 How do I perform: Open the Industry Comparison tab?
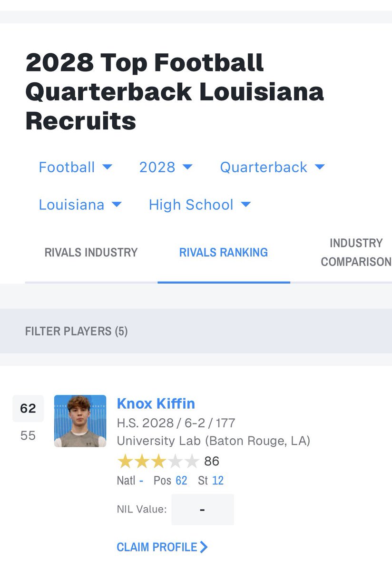[356, 252]
